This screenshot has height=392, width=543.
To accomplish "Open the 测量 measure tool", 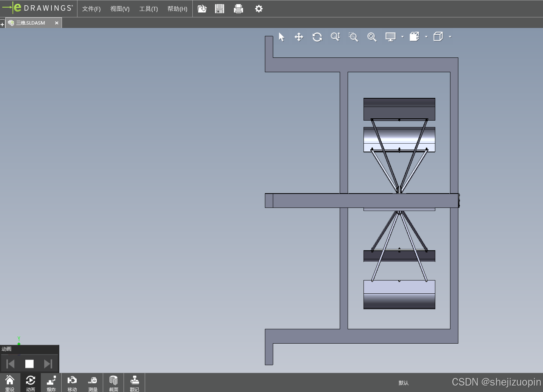I will pos(93,383).
